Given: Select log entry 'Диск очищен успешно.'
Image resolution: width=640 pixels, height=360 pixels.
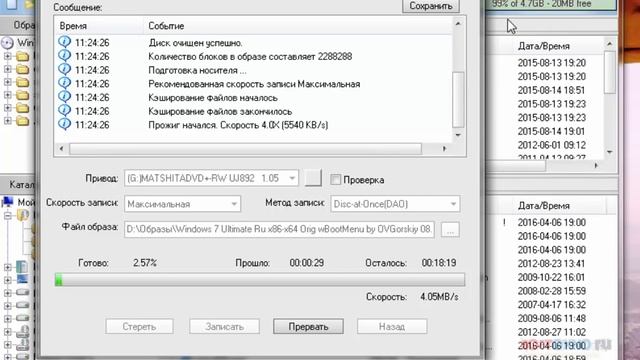Looking at the screenshot, I should (196, 43).
